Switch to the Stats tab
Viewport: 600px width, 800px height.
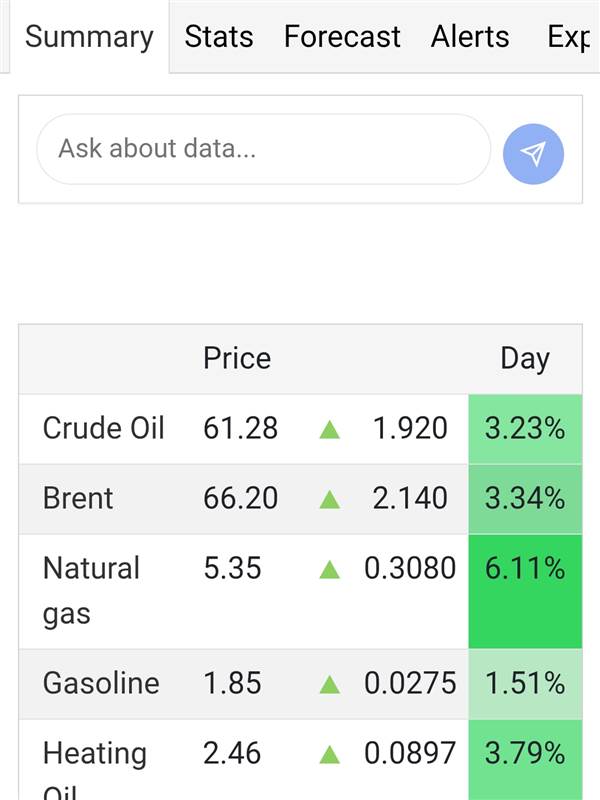tap(219, 37)
